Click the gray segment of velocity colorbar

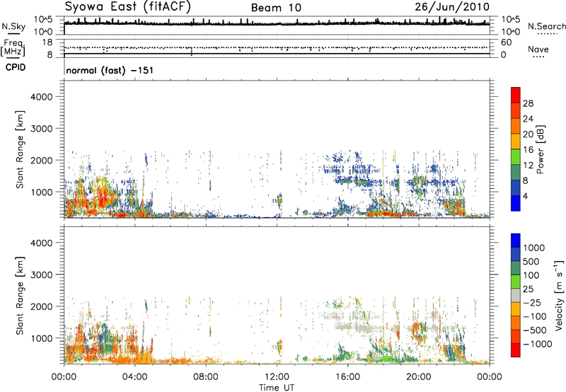pos(516,295)
